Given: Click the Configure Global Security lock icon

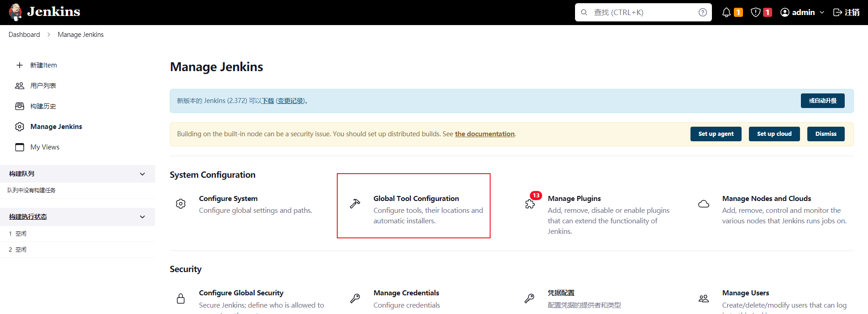Looking at the screenshot, I should (181, 299).
